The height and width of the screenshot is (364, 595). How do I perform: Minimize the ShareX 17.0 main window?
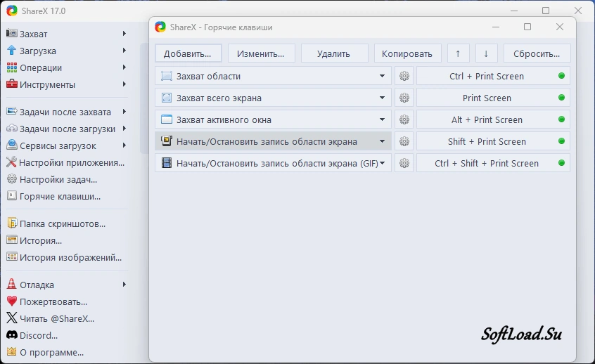coord(514,11)
